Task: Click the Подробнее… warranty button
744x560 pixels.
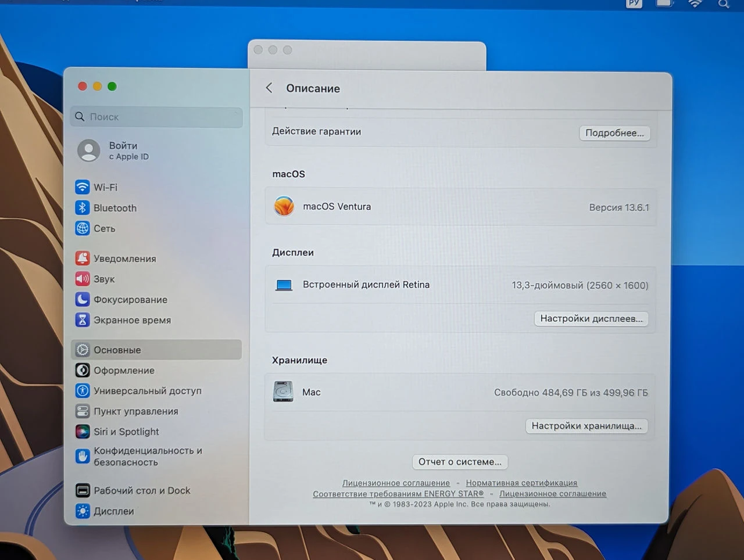Action: click(614, 133)
